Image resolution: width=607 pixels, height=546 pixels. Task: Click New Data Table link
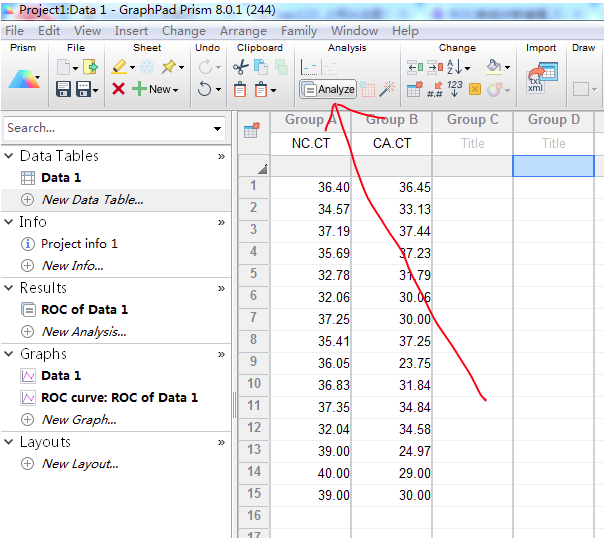(93, 200)
